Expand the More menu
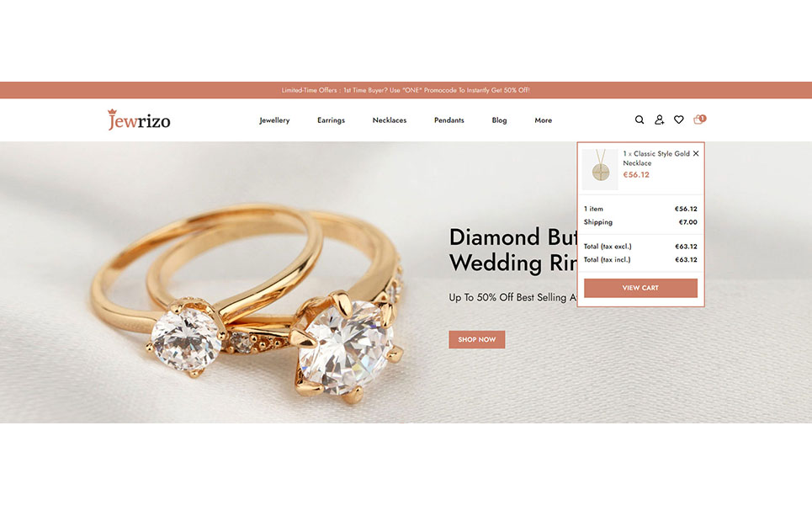812x505 pixels. (x=544, y=120)
